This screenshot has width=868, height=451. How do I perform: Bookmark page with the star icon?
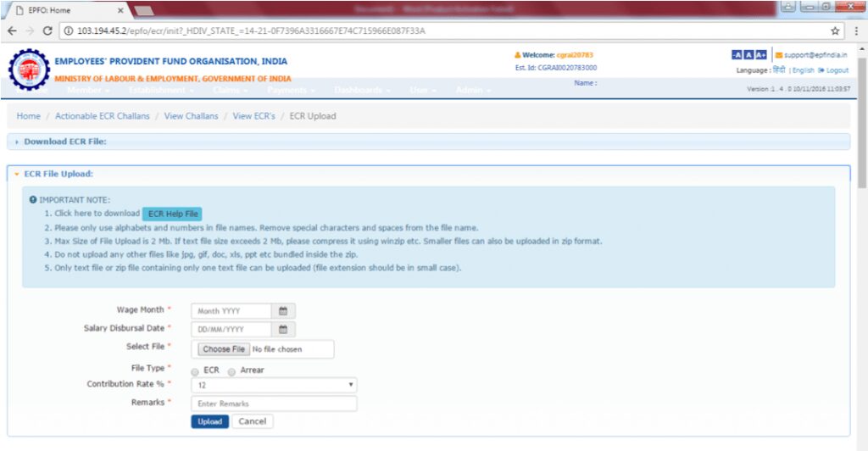click(x=835, y=31)
